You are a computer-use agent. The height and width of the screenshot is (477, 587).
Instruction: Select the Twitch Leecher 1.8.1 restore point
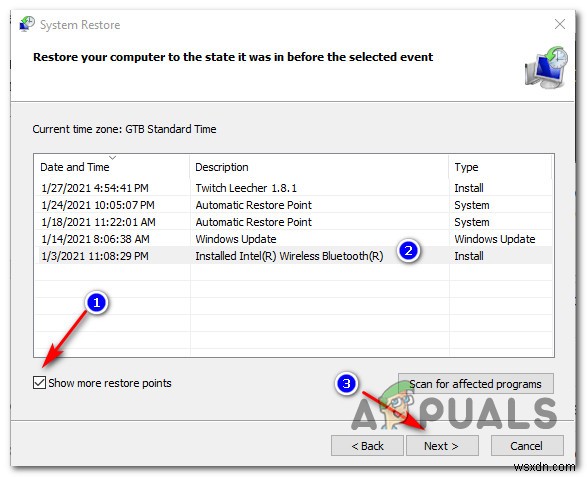[x=294, y=188]
